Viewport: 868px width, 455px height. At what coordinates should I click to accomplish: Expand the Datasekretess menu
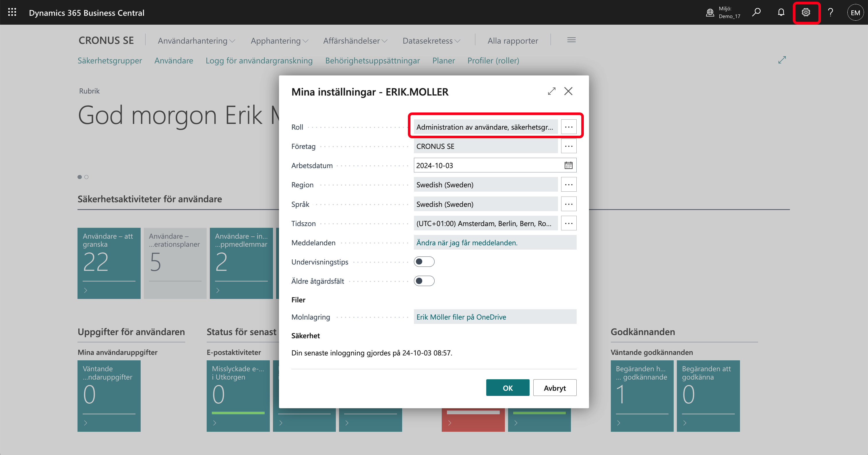pos(431,41)
